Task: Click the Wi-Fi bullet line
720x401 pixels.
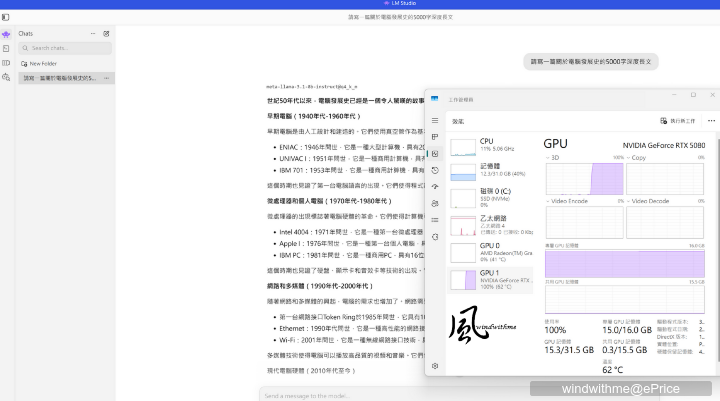Action: click(352, 340)
